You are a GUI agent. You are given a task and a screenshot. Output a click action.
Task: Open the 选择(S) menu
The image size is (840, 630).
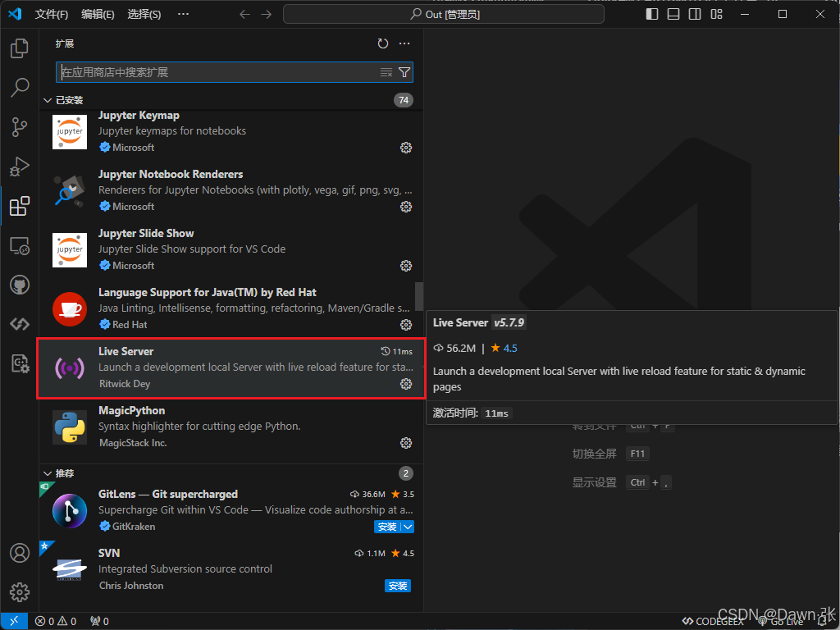coord(144,15)
